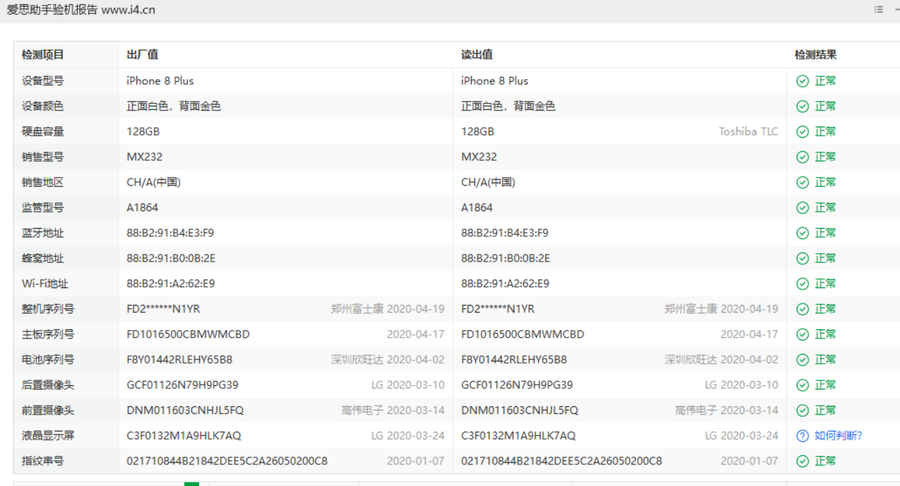This screenshot has width=900, height=486.
Task: Select the Wi-Fi地址 row label
Action: pos(45,283)
